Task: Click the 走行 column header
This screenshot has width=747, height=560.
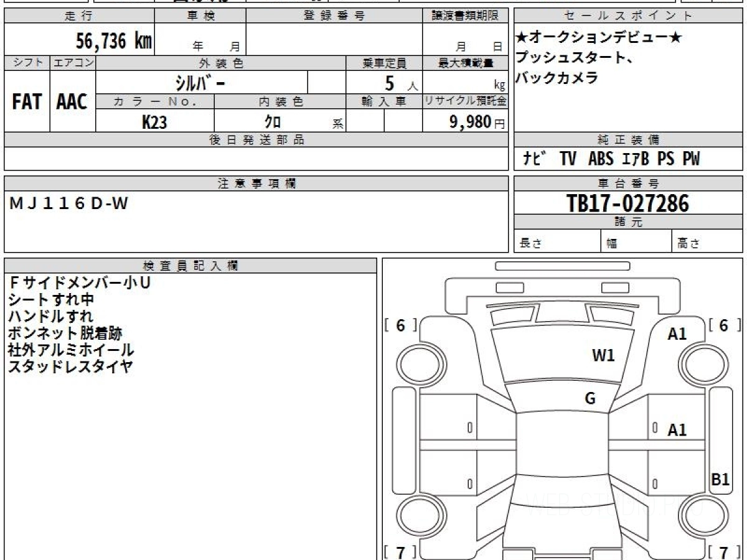Action: 79,16
